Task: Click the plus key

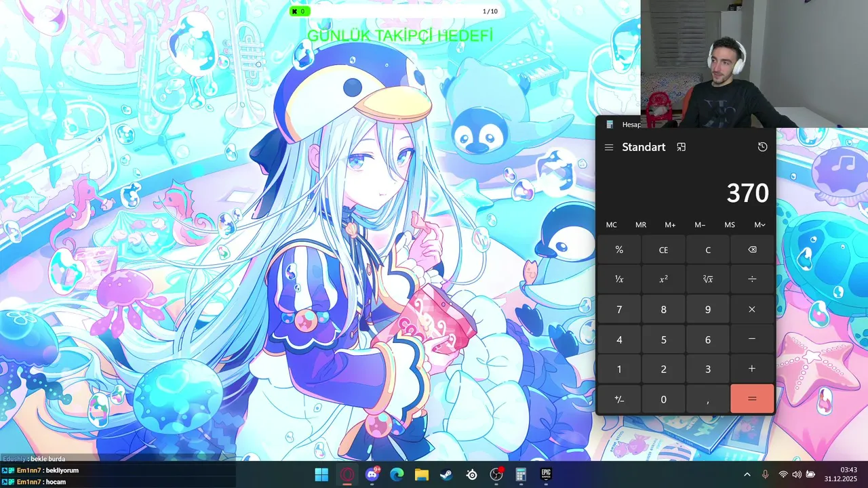Action: click(x=752, y=369)
